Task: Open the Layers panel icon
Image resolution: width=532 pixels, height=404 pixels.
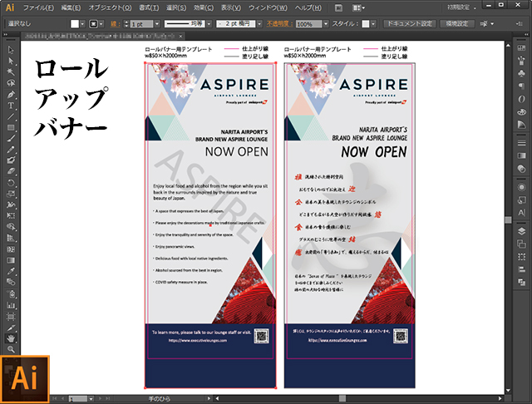Action: 521,231
